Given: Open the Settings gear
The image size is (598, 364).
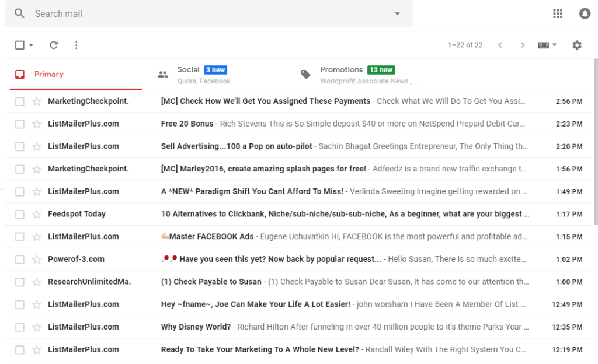Looking at the screenshot, I should (577, 45).
